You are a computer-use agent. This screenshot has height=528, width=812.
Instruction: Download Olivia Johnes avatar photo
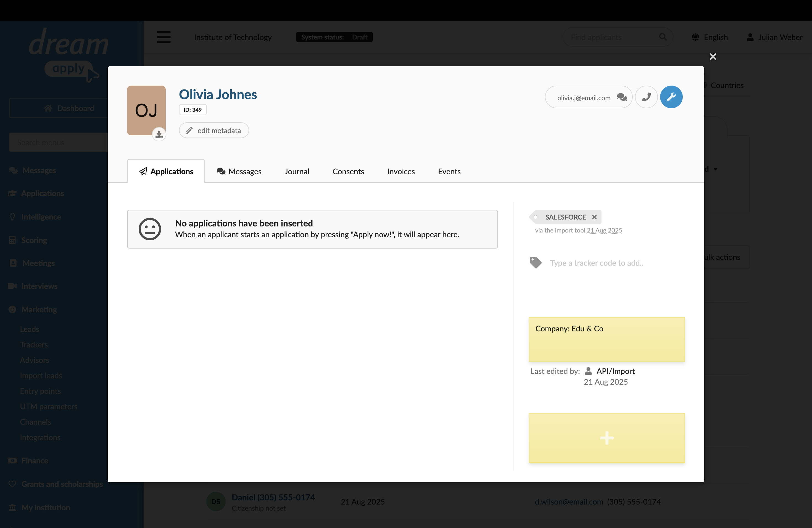(x=159, y=134)
